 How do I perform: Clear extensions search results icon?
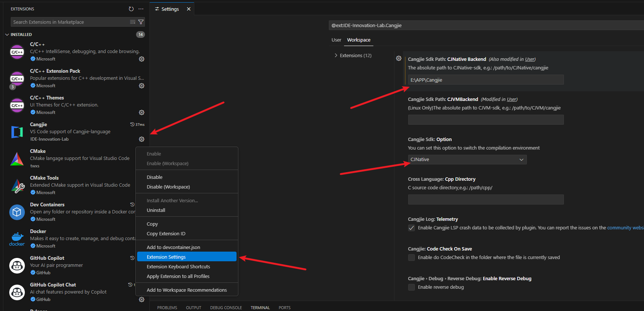pyautogui.click(x=133, y=22)
